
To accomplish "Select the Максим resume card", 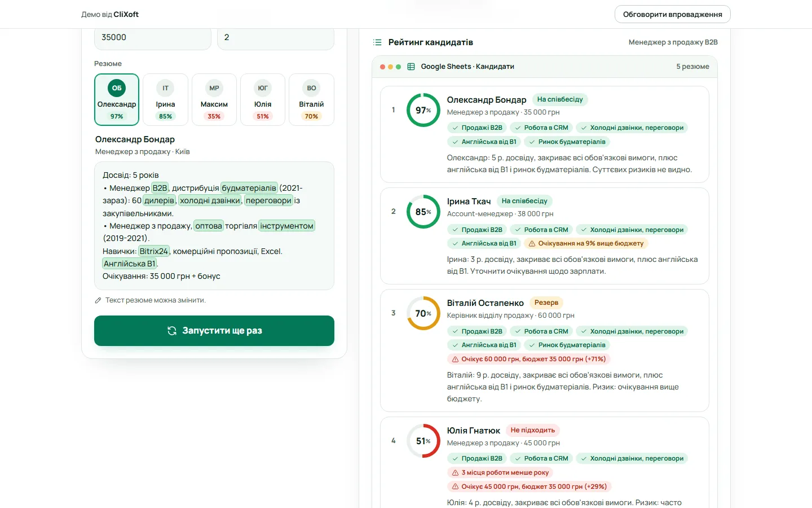I will [x=214, y=99].
